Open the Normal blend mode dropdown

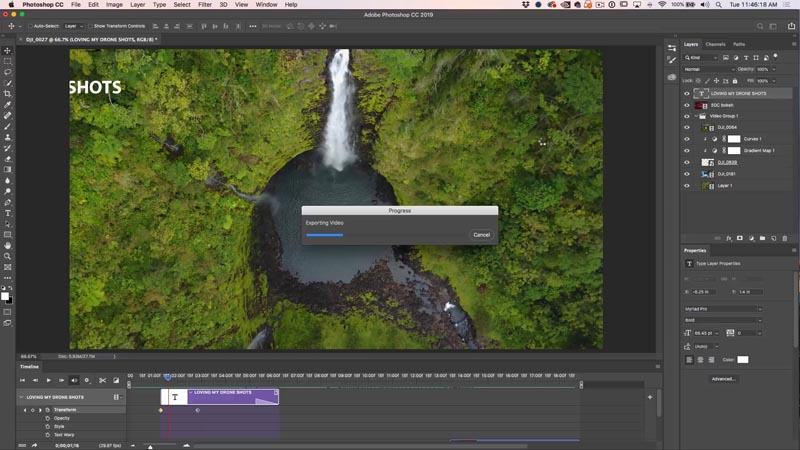click(707, 69)
